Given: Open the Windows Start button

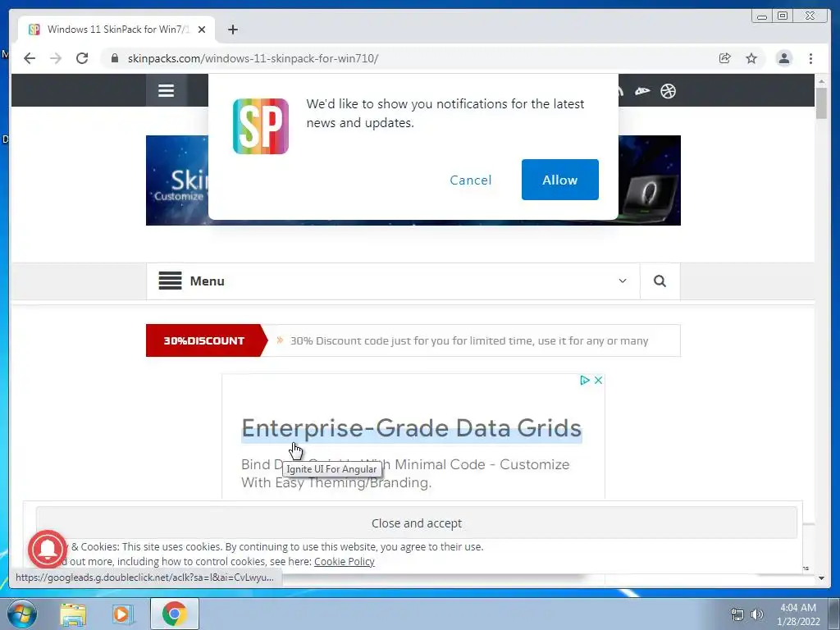Looking at the screenshot, I should click(x=21, y=614).
